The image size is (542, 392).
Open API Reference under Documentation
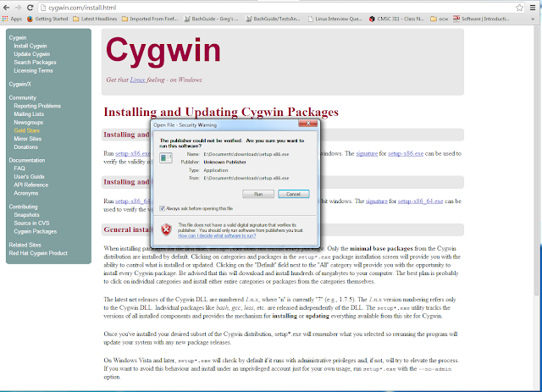pos(31,185)
